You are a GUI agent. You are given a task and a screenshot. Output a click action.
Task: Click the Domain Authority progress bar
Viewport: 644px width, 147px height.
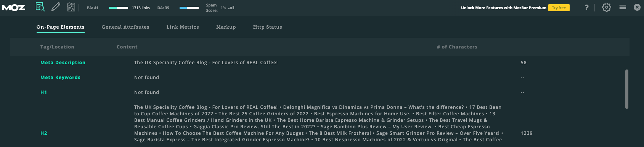(189, 8)
